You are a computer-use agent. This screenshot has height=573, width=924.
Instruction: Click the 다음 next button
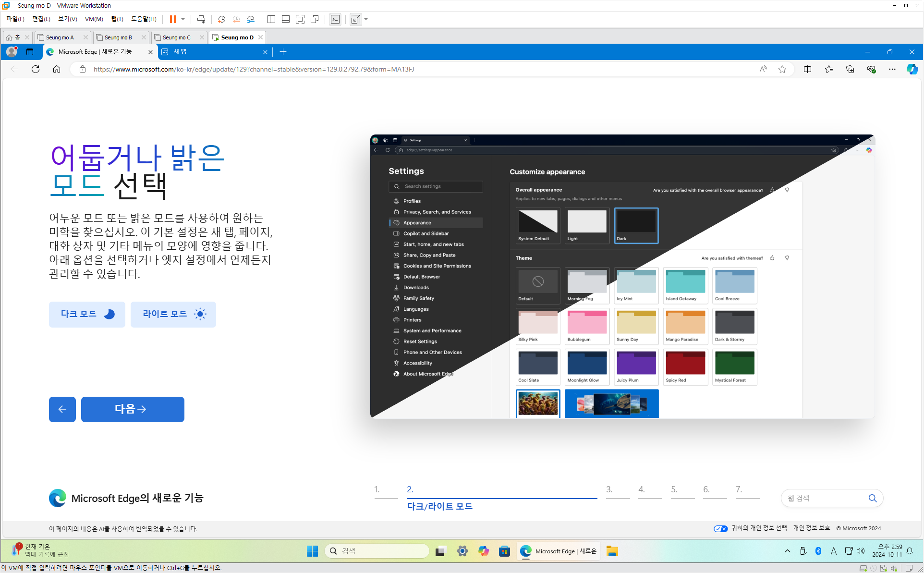click(x=133, y=409)
